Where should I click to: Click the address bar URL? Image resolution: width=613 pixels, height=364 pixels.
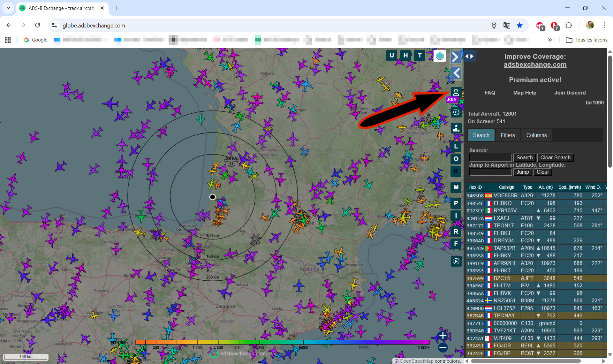(94, 26)
